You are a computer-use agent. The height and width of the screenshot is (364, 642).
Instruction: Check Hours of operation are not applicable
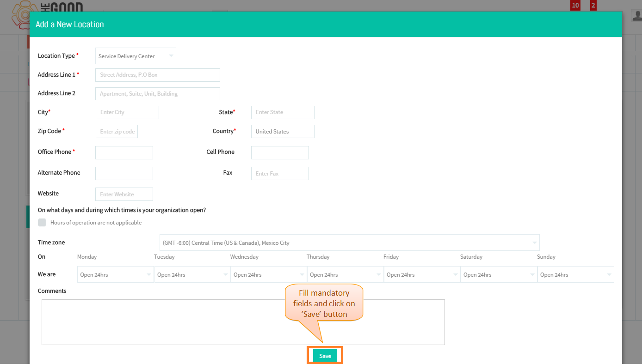(x=42, y=223)
